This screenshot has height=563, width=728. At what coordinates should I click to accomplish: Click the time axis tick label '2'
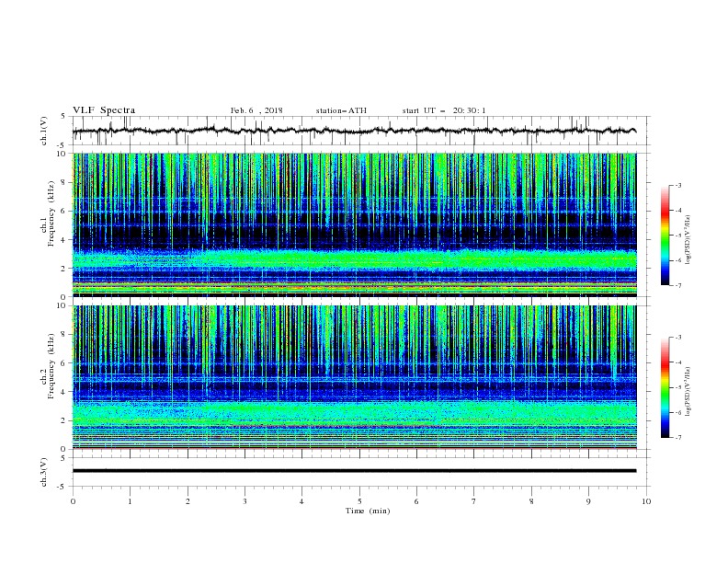click(x=188, y=501)
